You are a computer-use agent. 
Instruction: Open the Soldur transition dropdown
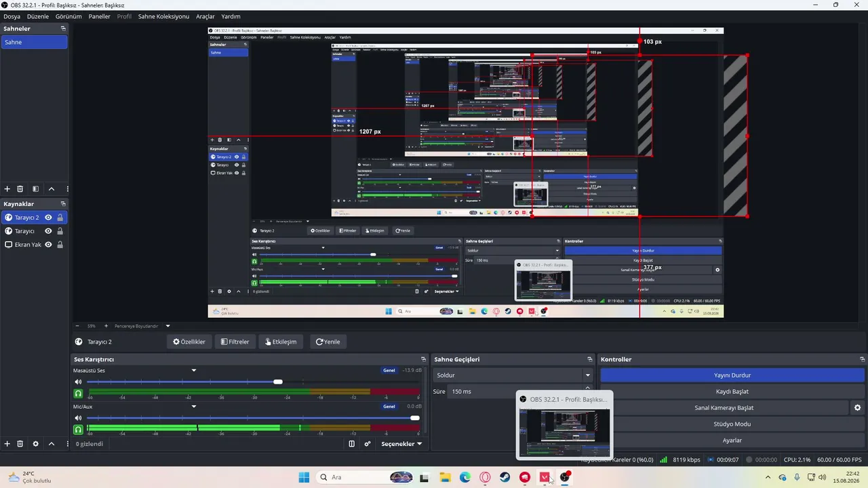[x=513, y=375]
